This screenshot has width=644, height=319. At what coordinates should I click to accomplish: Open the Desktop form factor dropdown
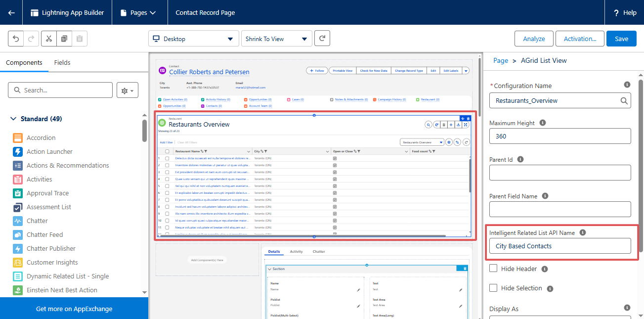point(193,39)
